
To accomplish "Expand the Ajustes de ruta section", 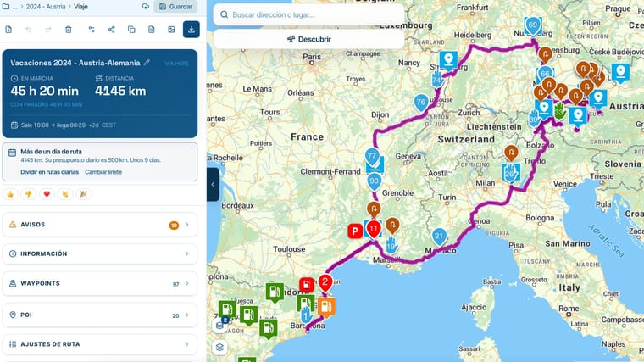I will click(x=100, y=344).
